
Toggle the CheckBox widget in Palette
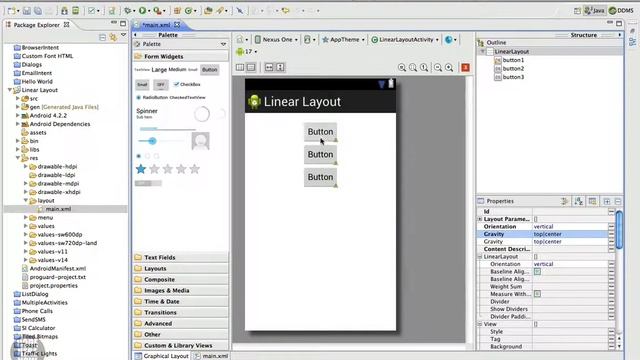[x=187, y=84]
